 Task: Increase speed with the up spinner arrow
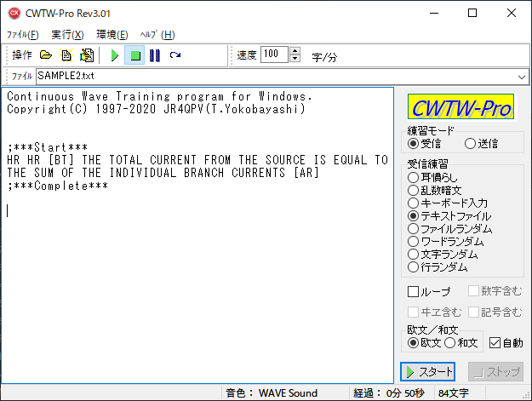pos(295,50)
